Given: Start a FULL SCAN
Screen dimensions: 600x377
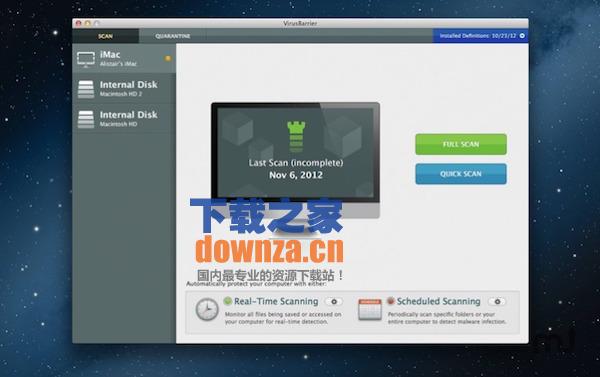Looking at the screenshot, I should coord(461,144).
